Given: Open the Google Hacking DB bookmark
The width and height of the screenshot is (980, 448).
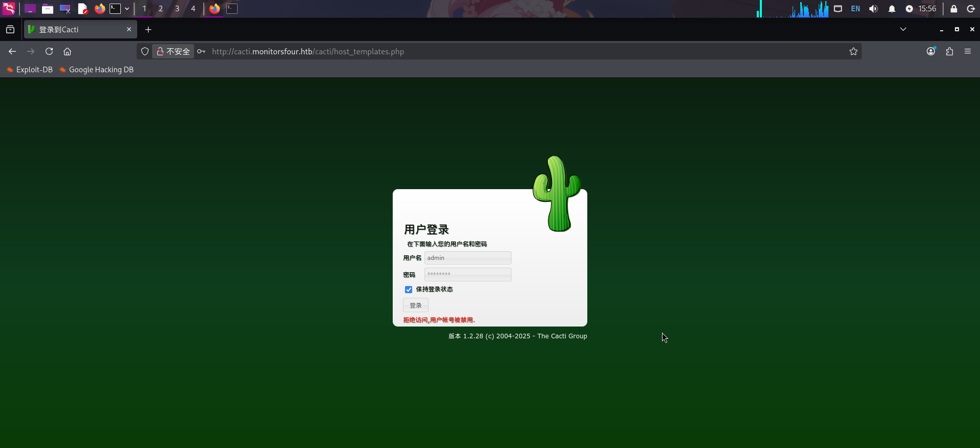Looking at the screenshot, I should point(96,70).
